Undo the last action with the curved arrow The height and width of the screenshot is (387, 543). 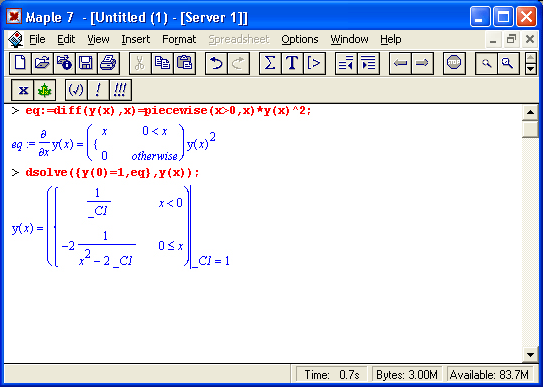point(216,63)
